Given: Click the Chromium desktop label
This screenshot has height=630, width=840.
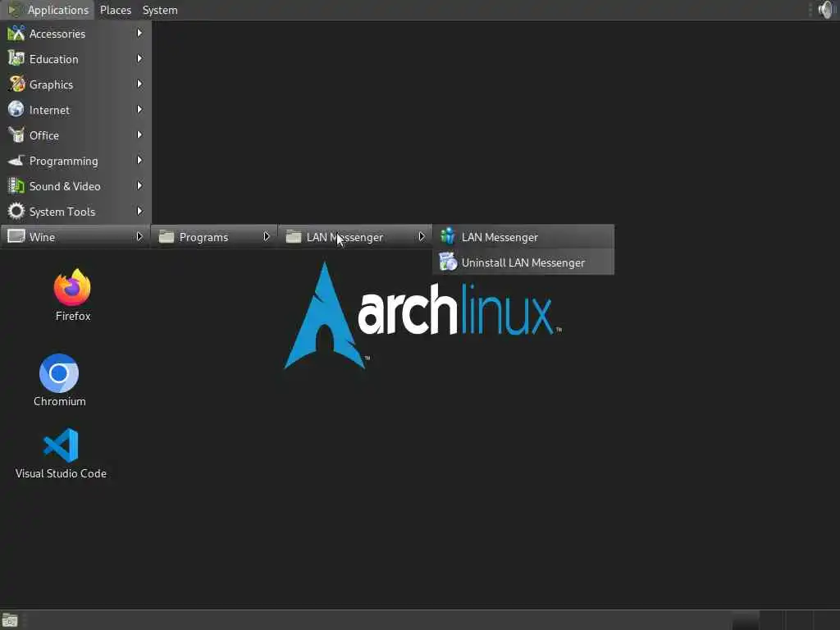Looking at the screenshot, I should [59, 401].
